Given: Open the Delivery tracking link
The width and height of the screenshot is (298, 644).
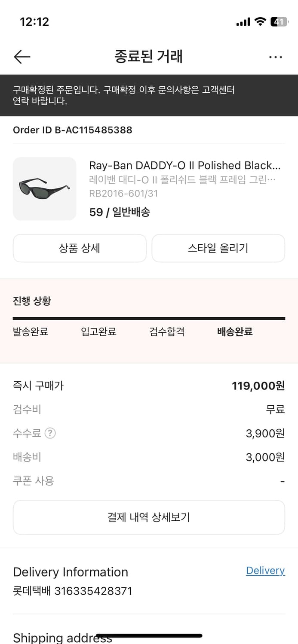Looking at the screenshot, I should click(x=265, y=570).
